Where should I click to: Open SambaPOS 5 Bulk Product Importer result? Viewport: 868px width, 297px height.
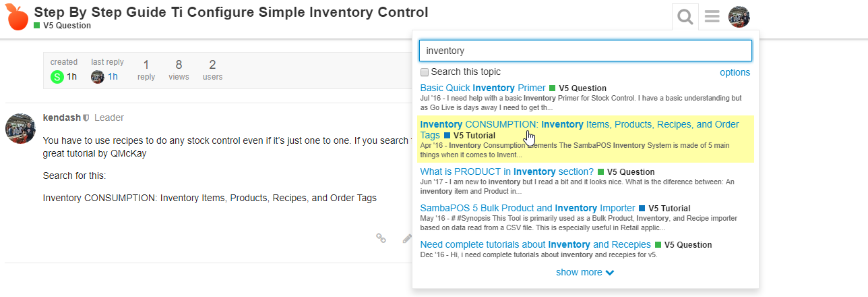click(528, 208)
